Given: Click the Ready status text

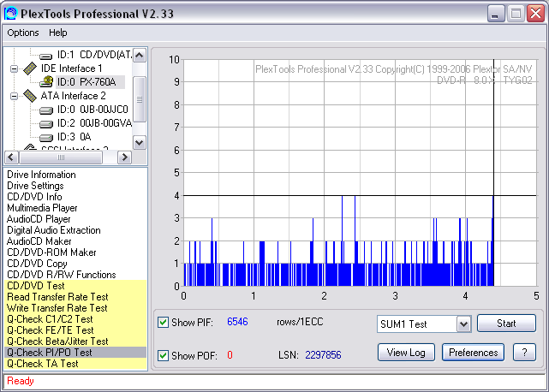Looking at the screenshot, I should (21, 381).
